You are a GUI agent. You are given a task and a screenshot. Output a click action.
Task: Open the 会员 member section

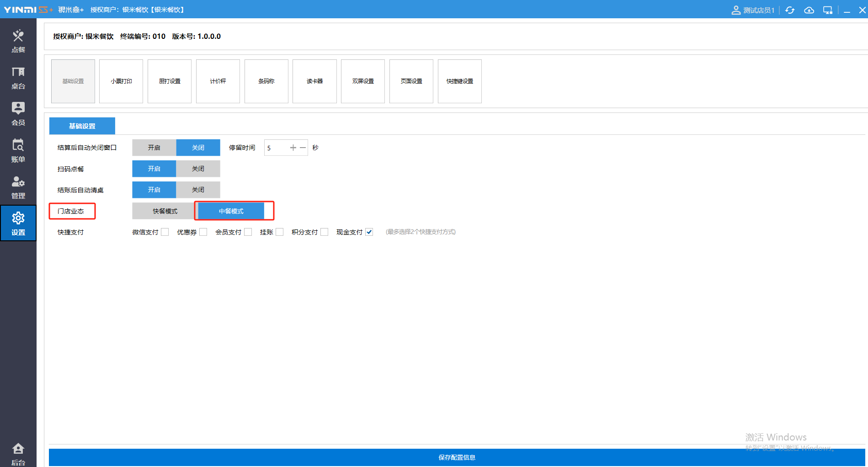(18, 114)
